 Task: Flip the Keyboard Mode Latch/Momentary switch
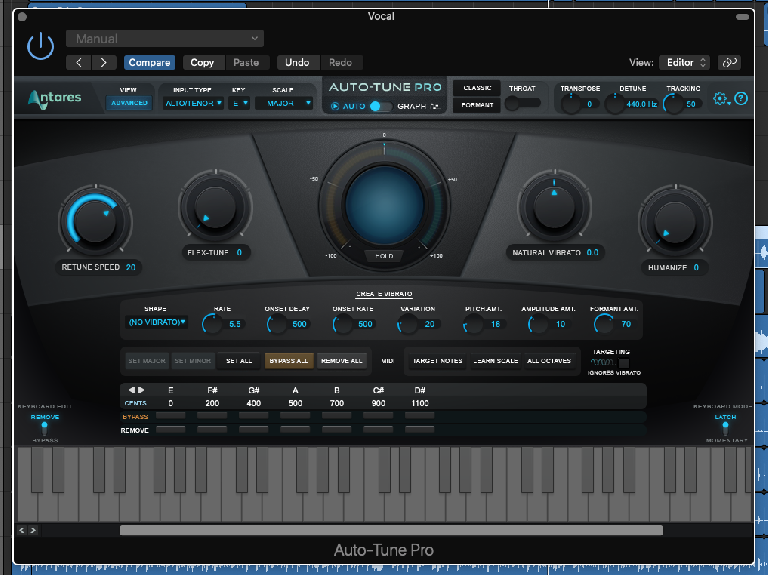(x=725, y=428)
